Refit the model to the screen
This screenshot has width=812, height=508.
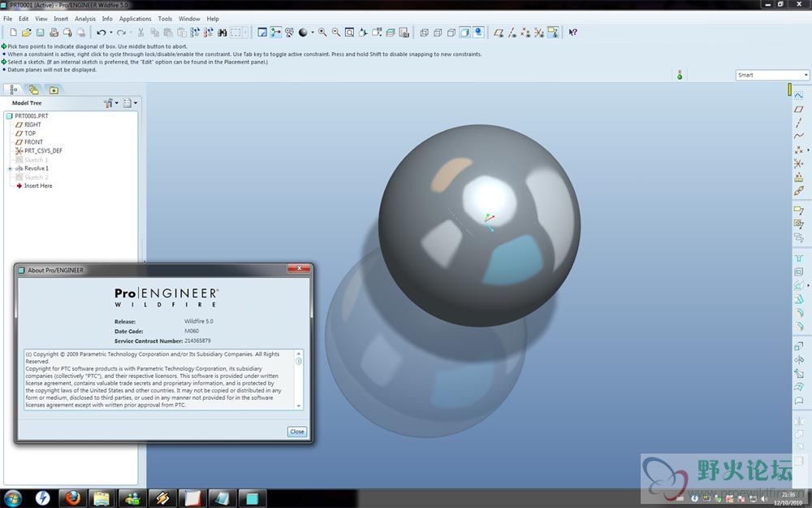coord(349,33)
